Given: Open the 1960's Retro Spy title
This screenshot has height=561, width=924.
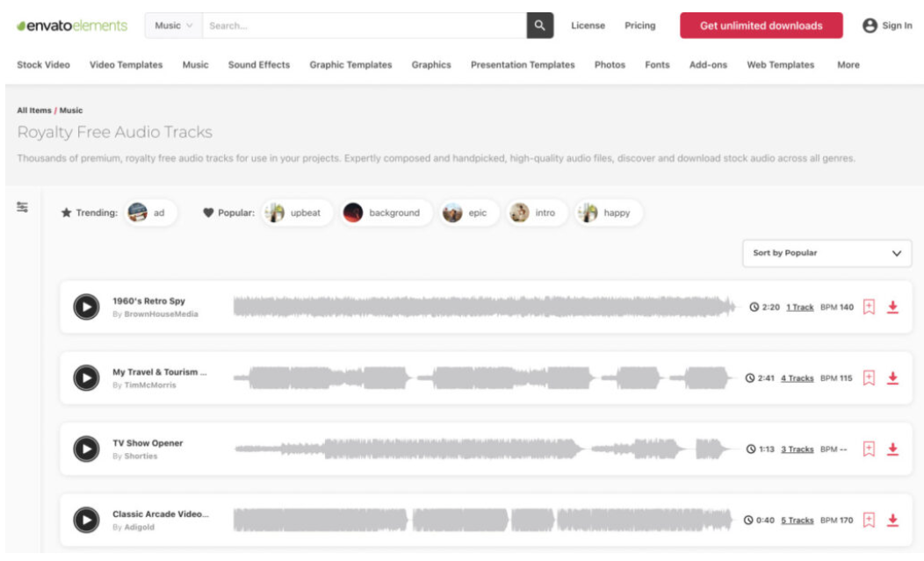Looking at the screenshot, I should tap(148, 300).
